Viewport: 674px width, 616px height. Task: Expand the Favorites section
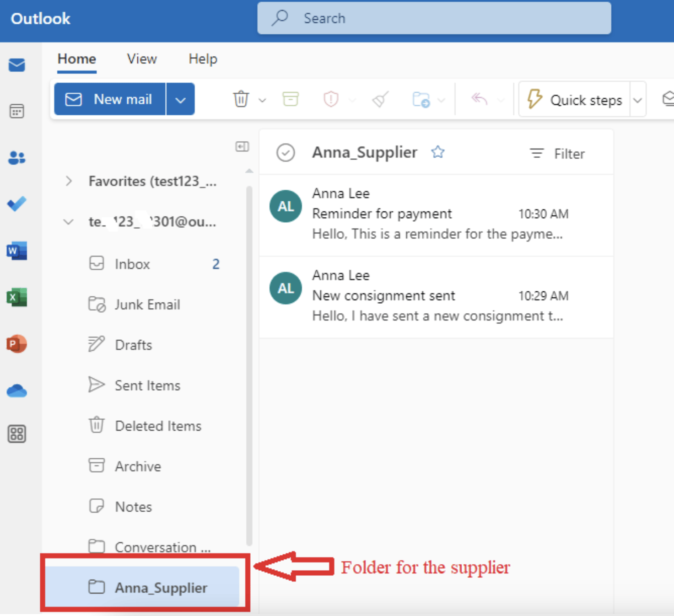point(69,181)
